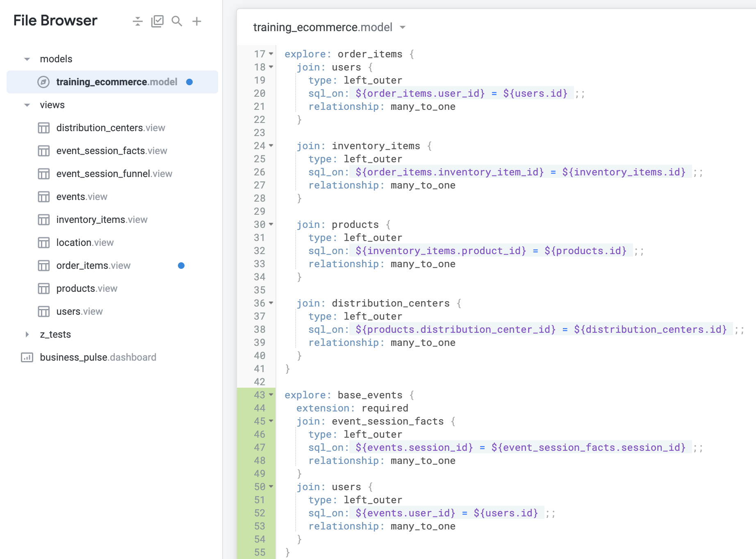Click the view icon beside inventory_items.view
Image resolution: width=756 pixels, height=559 pixels.
tap(43, 219)
